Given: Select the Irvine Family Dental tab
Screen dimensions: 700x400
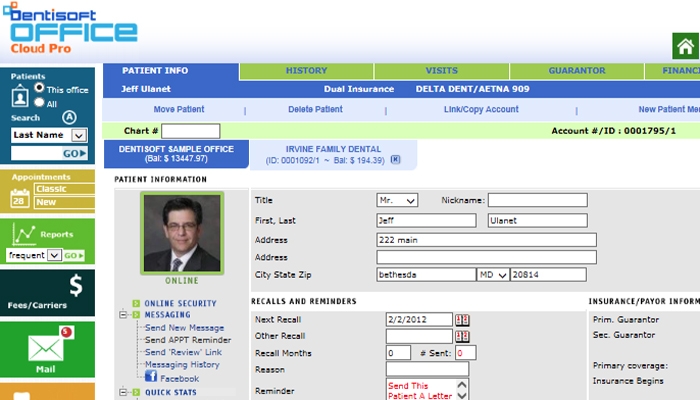Looking at the screenshot, I should coord(333,154).
